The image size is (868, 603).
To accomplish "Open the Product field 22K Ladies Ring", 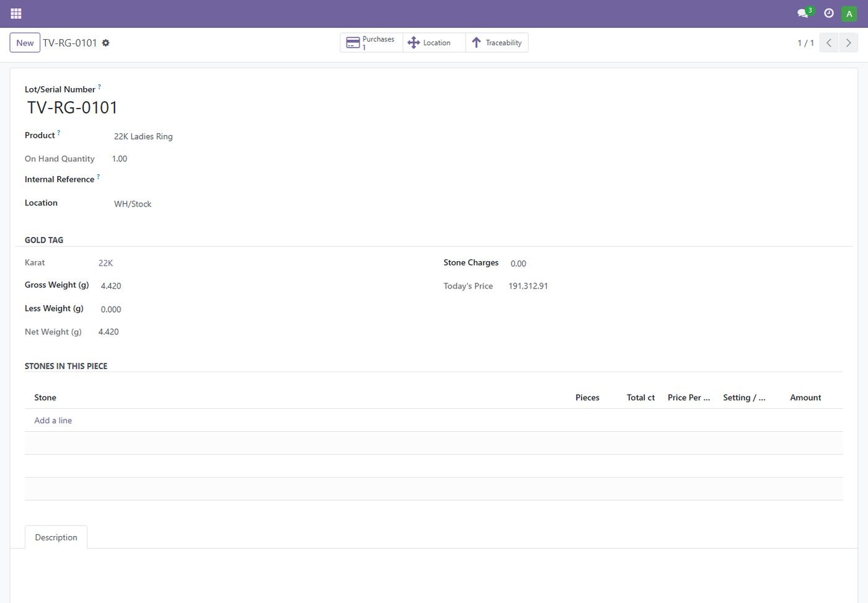I will (x=143, y=136).
